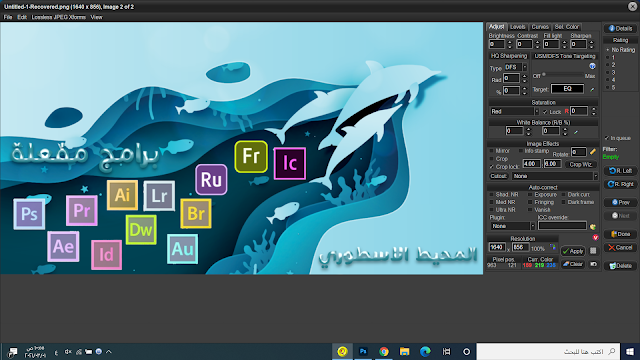The image size is (640, 360).
Task: Select the No Rating option
Action: [x=608, y=50]
